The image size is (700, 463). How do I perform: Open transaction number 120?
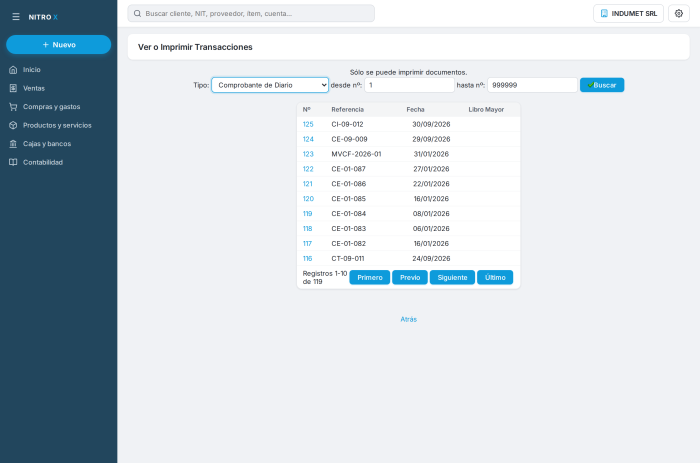coord(308,199)
